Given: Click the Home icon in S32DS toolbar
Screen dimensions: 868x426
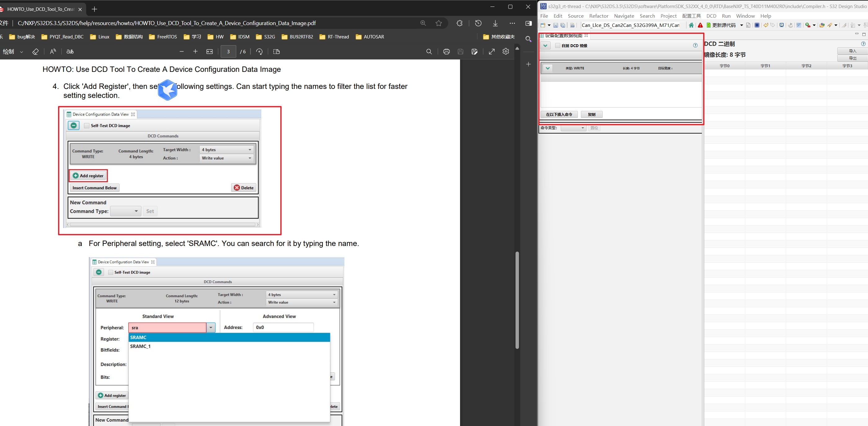Looking at the screenshot, I should click(691, 25).
